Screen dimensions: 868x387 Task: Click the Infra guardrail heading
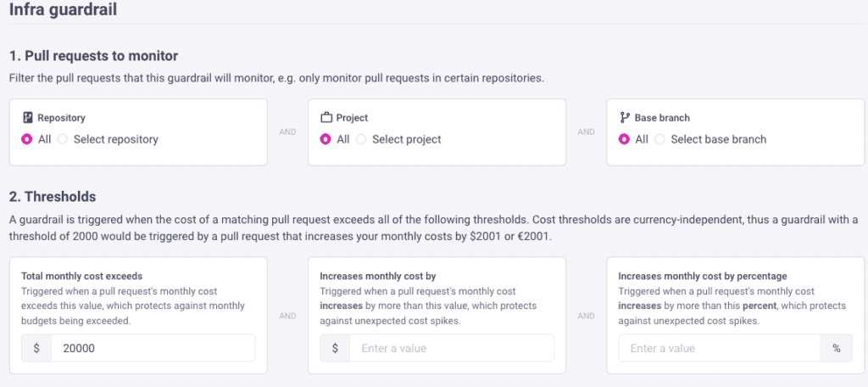click(x=63, y=11)
